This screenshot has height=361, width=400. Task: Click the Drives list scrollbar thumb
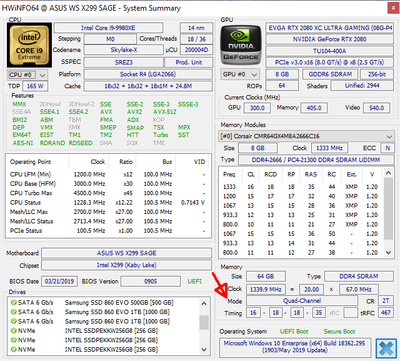pos(204,322)
